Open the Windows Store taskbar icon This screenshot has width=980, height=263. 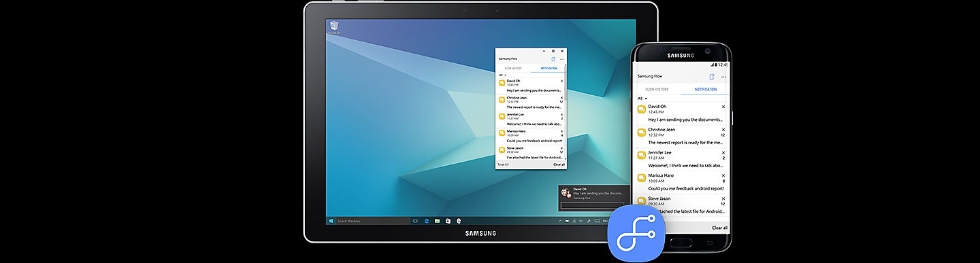pyautogui.click(x=448, y=221)
